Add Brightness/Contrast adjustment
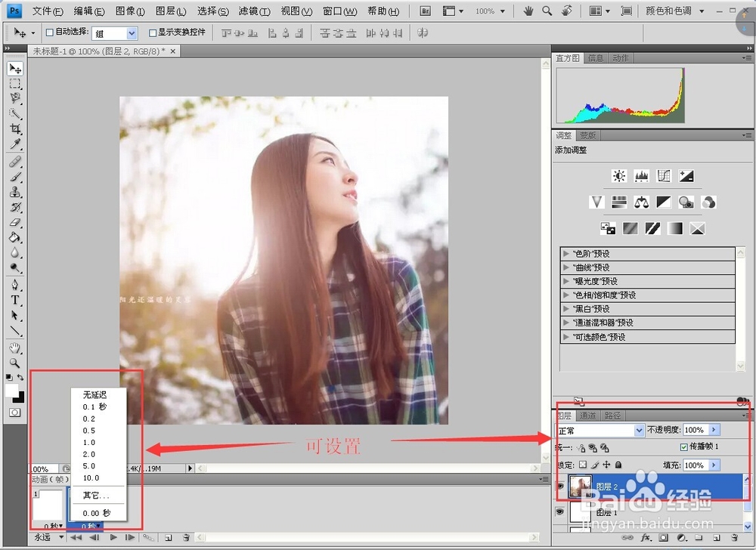Image resolution: width=756 pixels, height=550 pixels. (x=619, y=176)
